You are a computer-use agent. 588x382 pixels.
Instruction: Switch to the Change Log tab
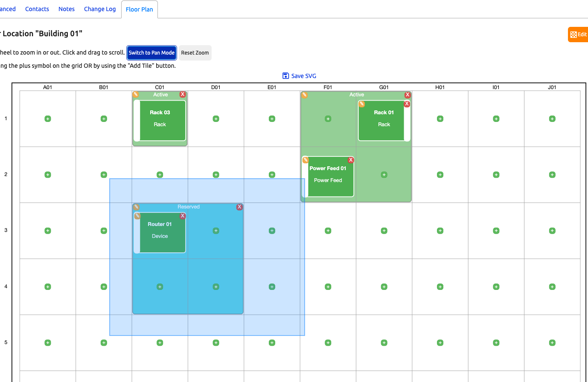tap(99, 9)
